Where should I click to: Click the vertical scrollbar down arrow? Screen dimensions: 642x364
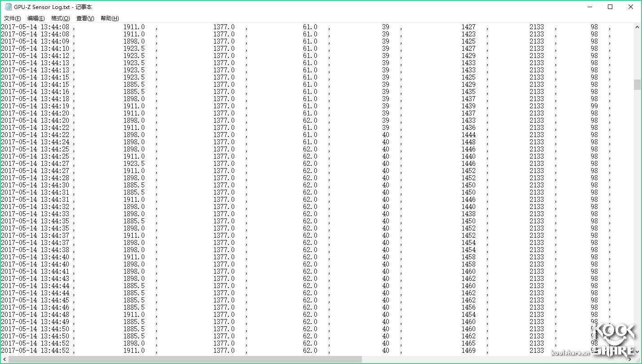637,352
